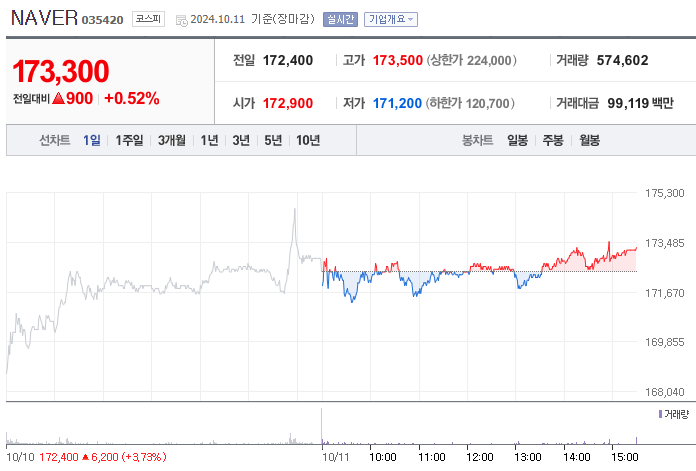Click the stock code 035420
Image resolution: width=696 pixels, height=471 pixels.
click(103, 20)
